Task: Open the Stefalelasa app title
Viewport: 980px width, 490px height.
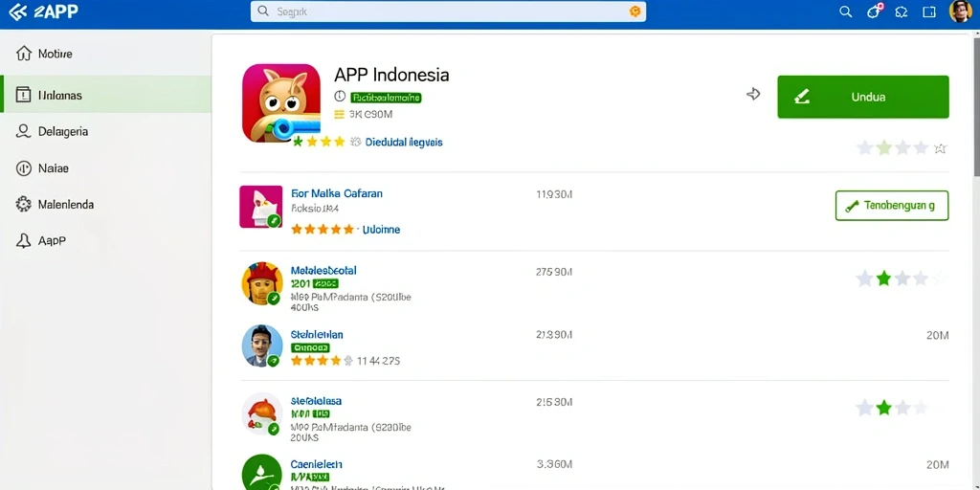Action: point(316,401)
